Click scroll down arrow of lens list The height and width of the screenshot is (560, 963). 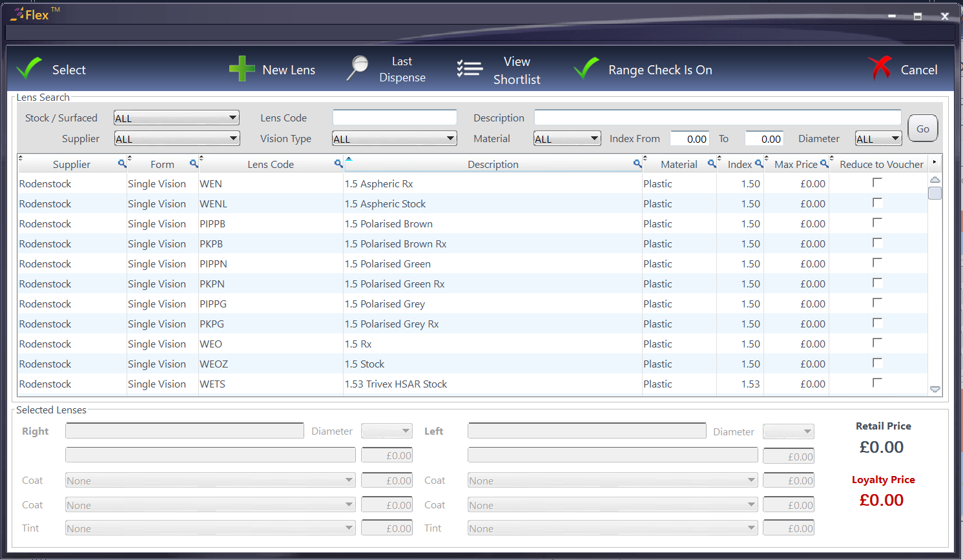pos(935,389)
